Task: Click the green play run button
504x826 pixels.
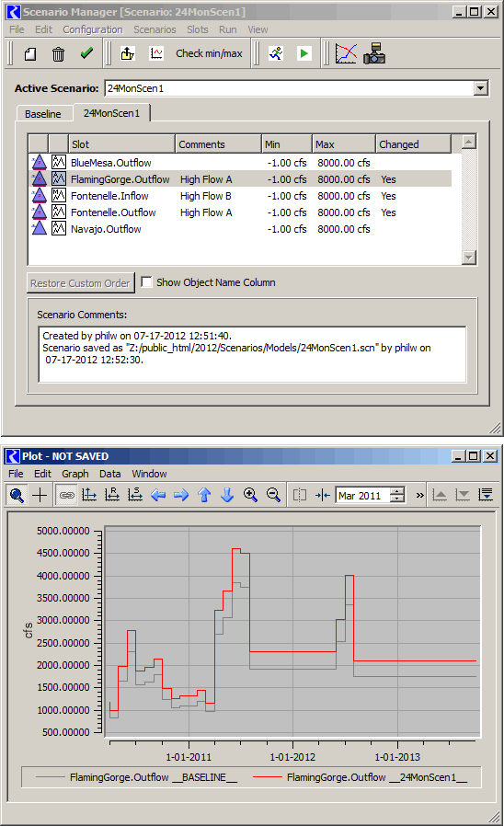Action: tap(304, 53)
